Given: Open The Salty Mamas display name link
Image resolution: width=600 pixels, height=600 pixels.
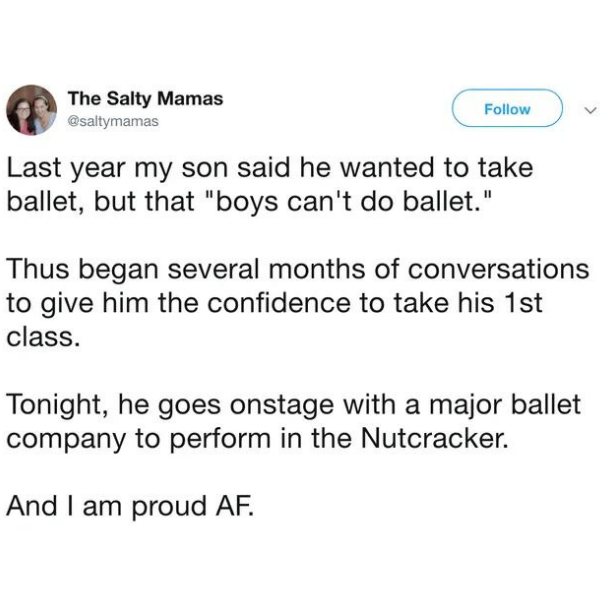Looking at the screenshot, I should point(145,98).
